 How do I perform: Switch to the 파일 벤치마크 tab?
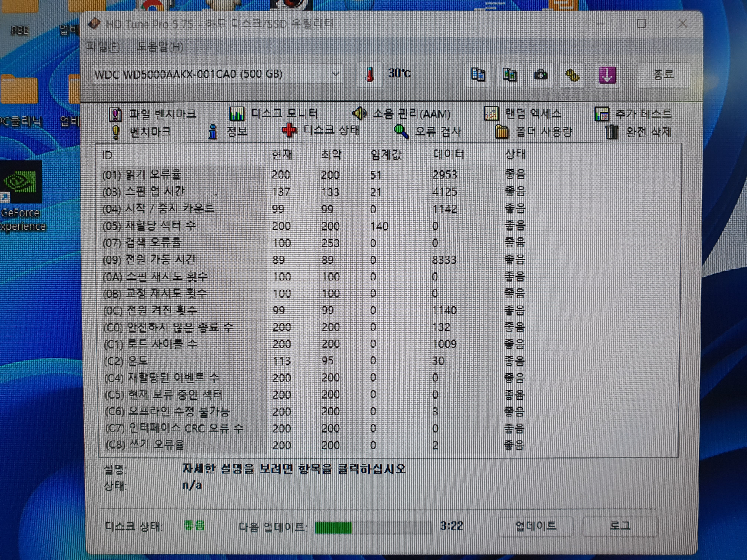[x=152, y=114]
